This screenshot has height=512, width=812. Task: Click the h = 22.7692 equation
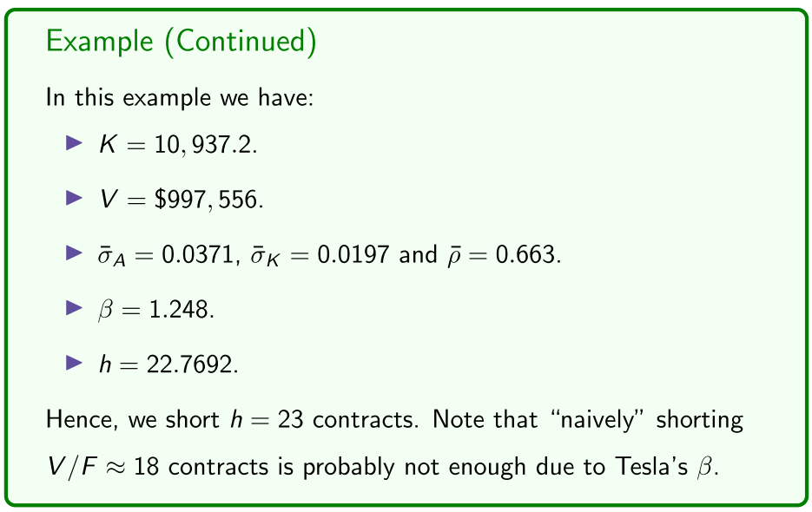tap(166, 366)
